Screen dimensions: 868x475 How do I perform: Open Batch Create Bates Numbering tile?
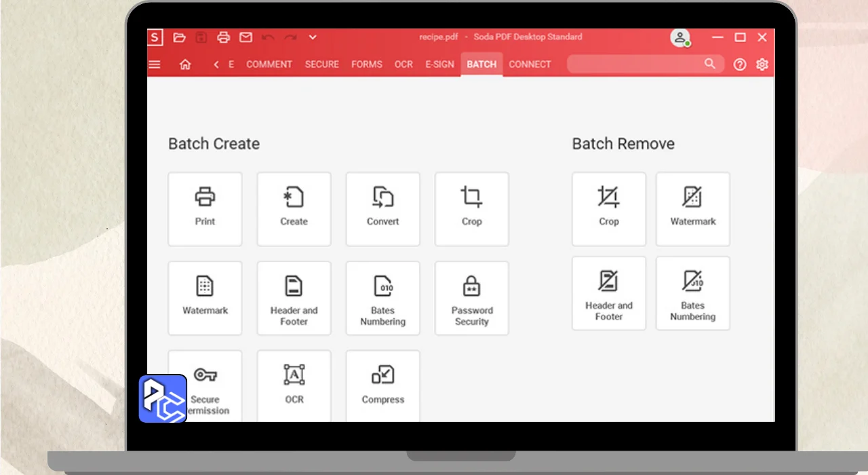(x=382, y=298)
